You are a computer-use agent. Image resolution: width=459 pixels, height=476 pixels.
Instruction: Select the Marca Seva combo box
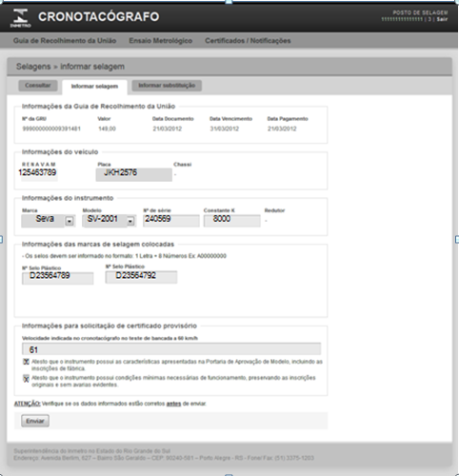coord(49,221)
